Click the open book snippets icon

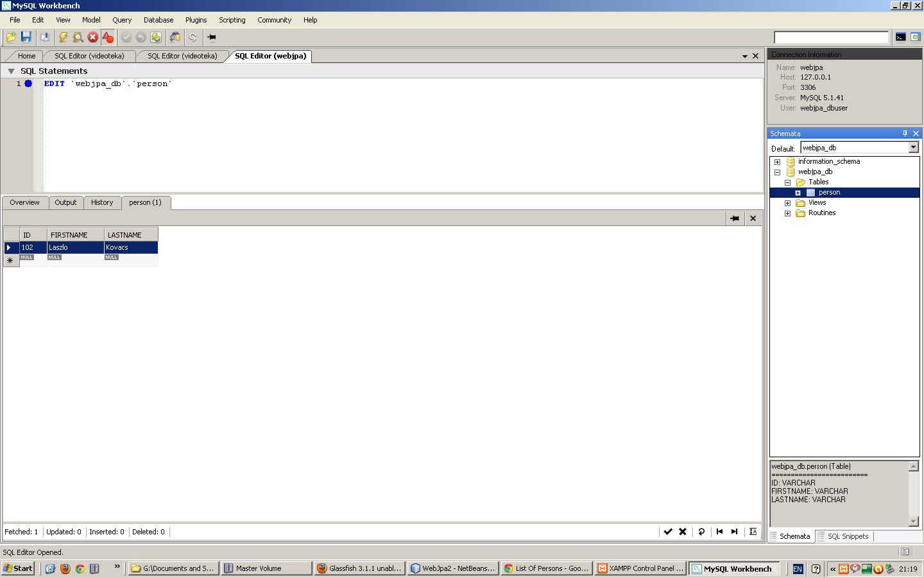[45, 37]
